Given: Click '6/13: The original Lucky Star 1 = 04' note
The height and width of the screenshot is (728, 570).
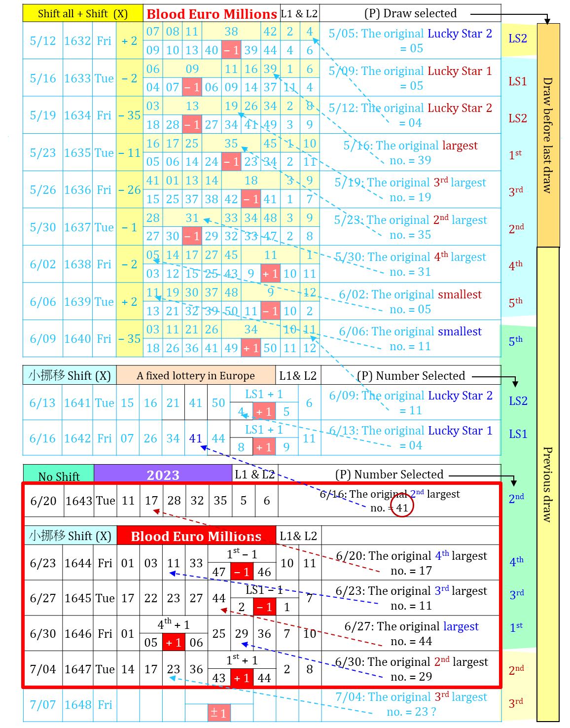Looking at the screenshot, I should [410, 438].
